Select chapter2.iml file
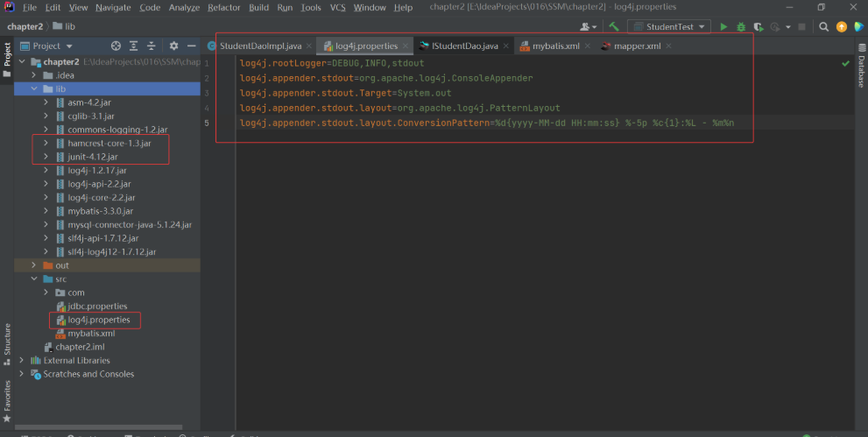Image resolution: width=868 pixels, height=437 pixels. [80, 348]
